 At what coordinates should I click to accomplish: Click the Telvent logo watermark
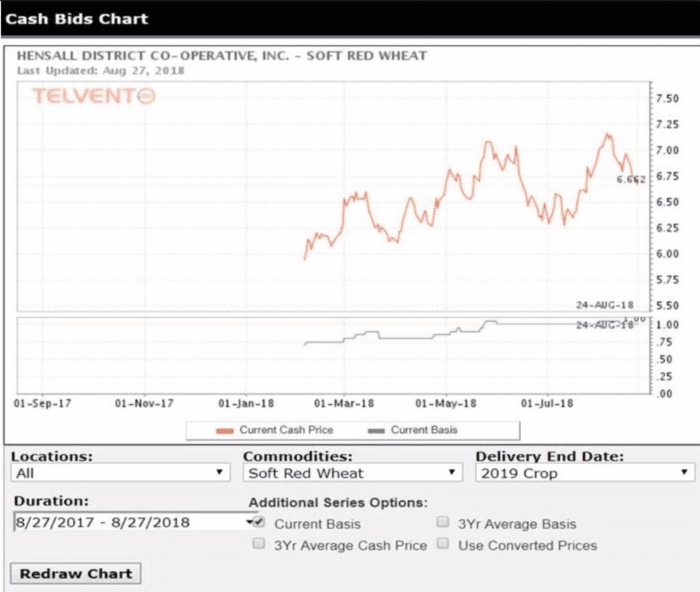(x=94, y=96)
